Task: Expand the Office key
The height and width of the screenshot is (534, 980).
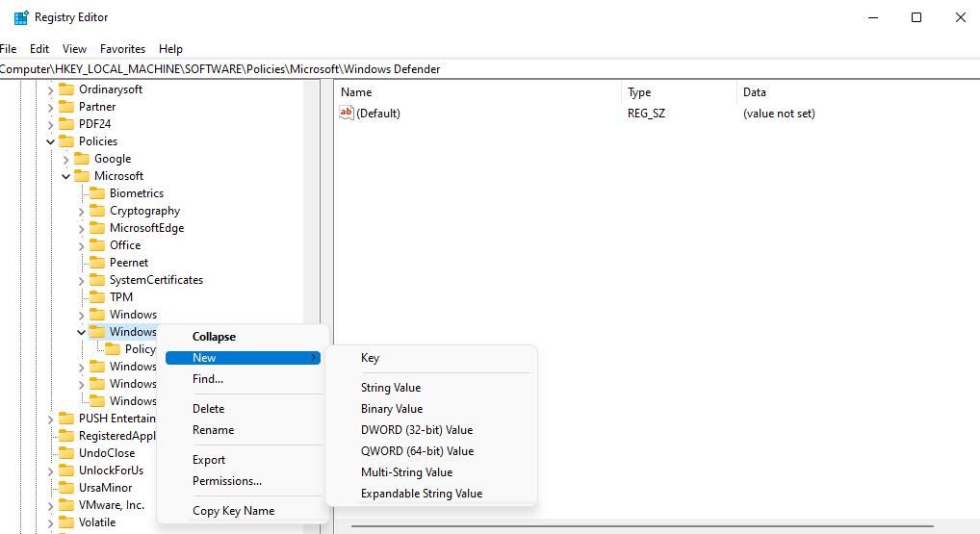Action: (81, 246)
